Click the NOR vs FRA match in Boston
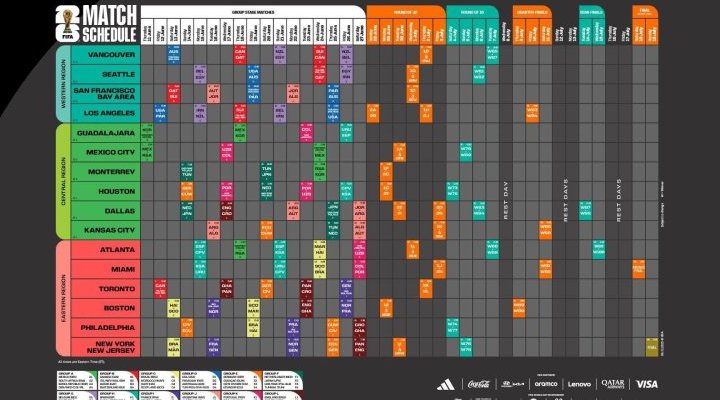The image size is (720, 400). pyautogui.click(x=347, y=308)
